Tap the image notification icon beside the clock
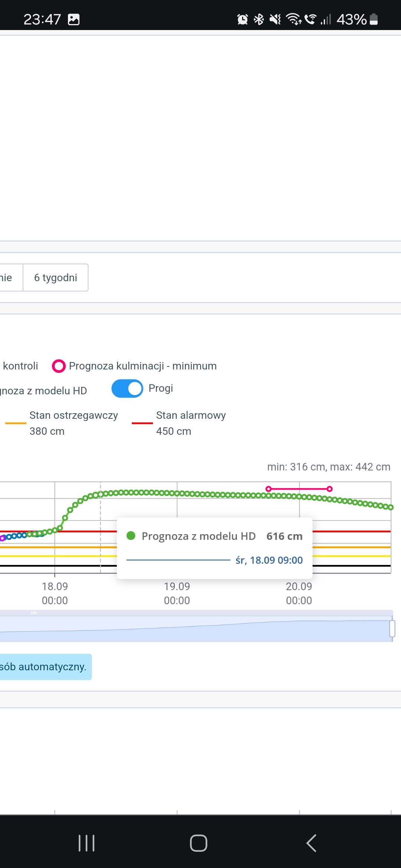Screen dimensions: 401x868 click(74, 19)
